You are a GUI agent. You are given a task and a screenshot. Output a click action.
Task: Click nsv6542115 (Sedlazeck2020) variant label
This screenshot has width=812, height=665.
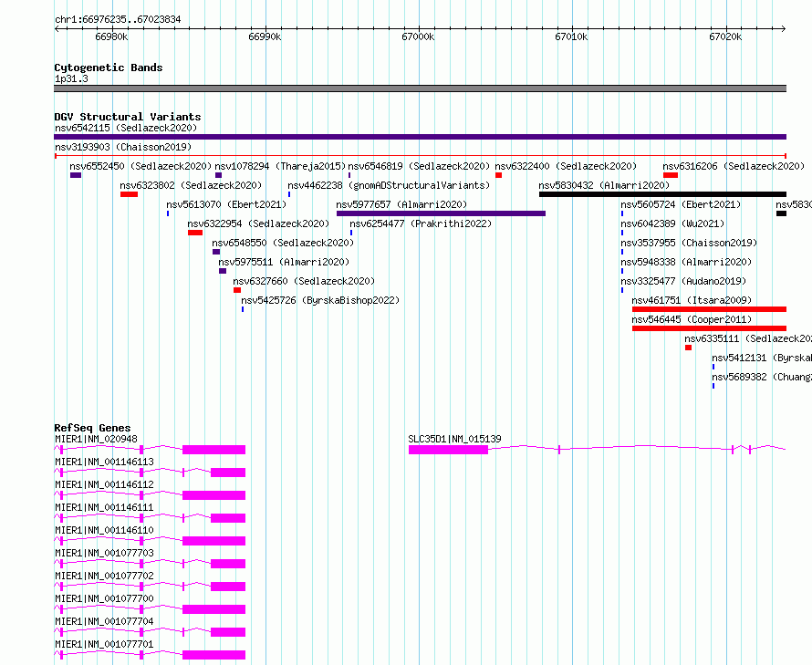tap(126, 128)
